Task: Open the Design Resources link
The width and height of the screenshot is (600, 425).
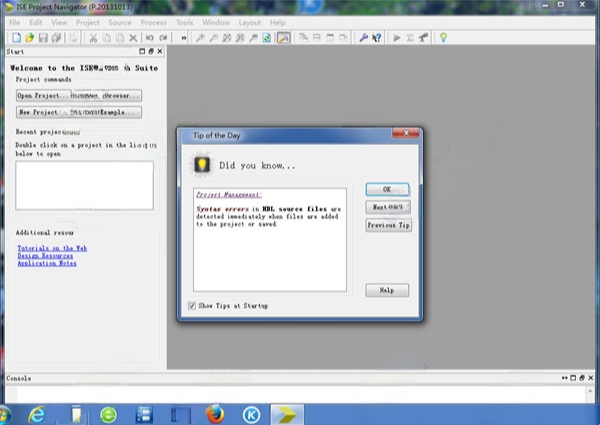Action: coord(45,256)
